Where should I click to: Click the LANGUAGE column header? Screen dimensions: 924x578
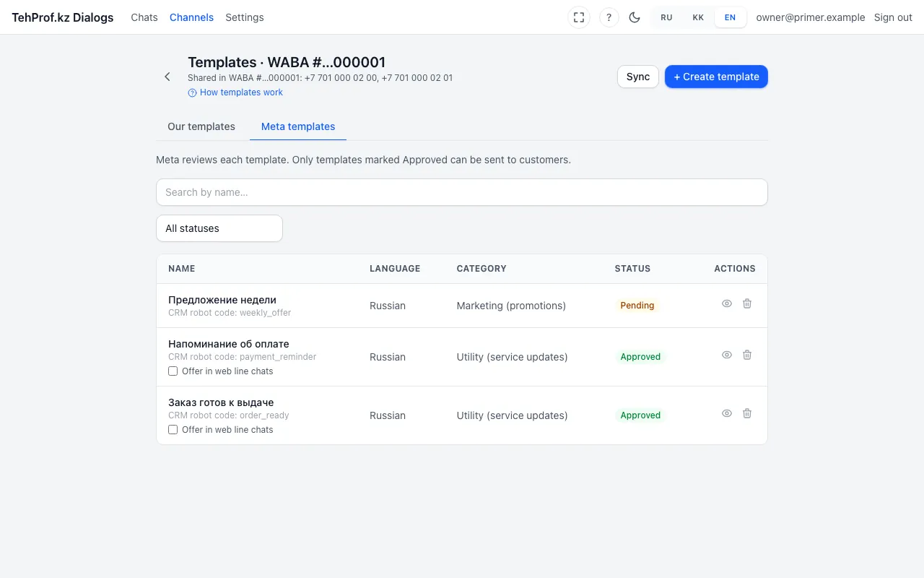(x=395, y=269)
